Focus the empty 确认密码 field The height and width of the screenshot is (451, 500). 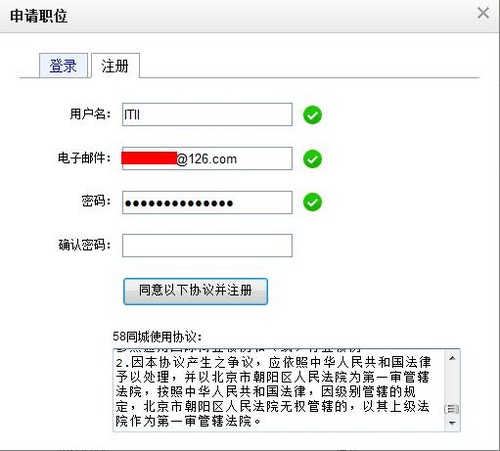pos(207,246)
